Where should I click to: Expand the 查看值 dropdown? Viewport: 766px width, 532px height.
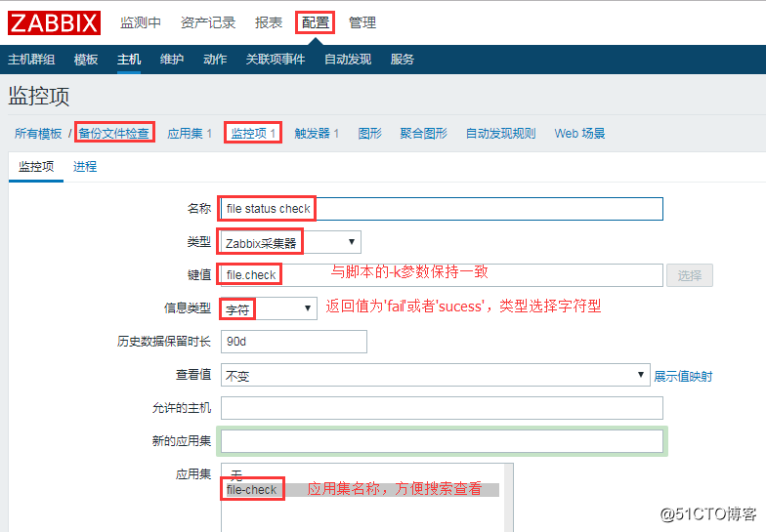(x=436, y=375)
